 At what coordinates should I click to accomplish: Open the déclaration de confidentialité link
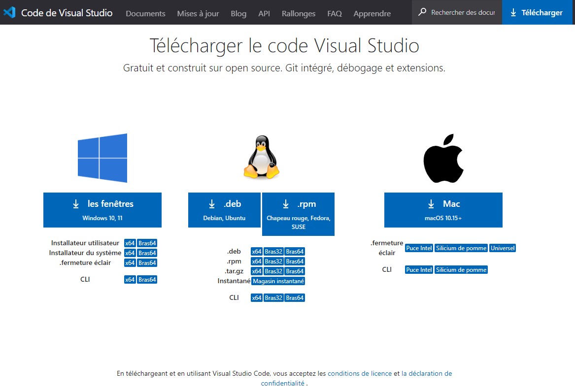tap(356, 378)
